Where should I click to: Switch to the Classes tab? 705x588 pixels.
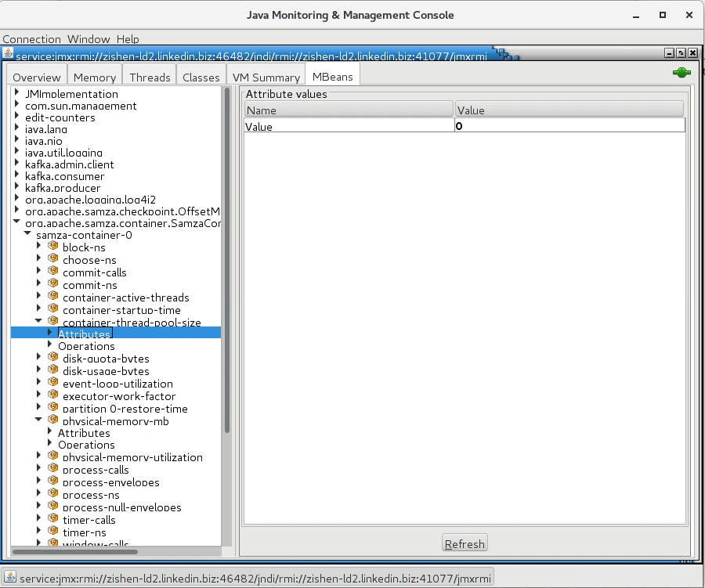pos(201,78)
